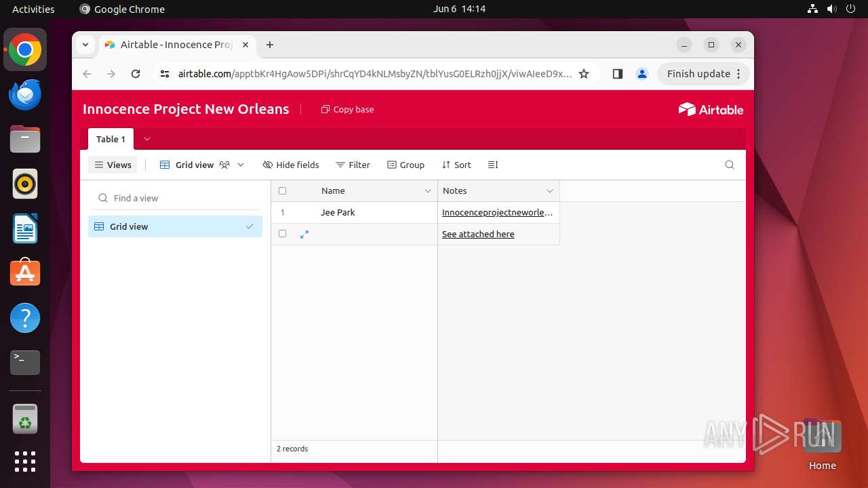This screenshot has height=488, width=868.
Task: Open the table list dropdown beside Table 1
Action: [x=147, y=139]
